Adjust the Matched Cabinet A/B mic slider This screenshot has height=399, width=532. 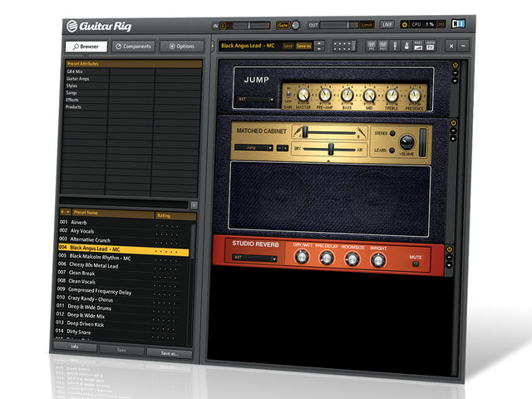pos(305,132)
